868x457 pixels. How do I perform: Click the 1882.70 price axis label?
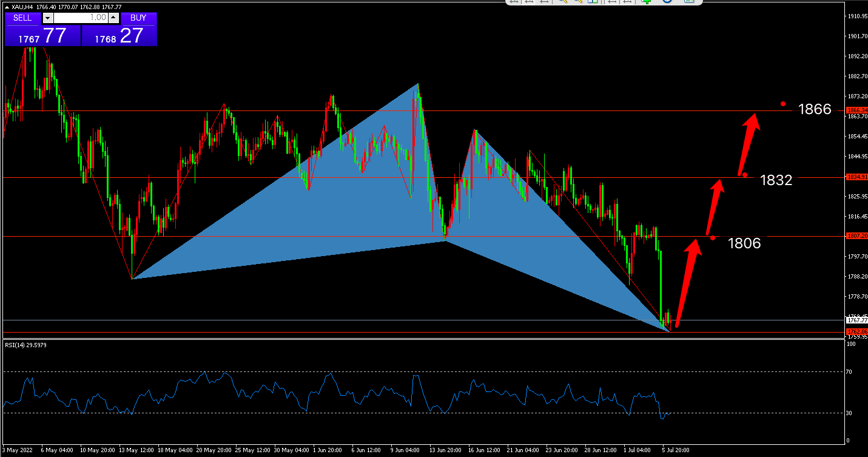point(857,76)
